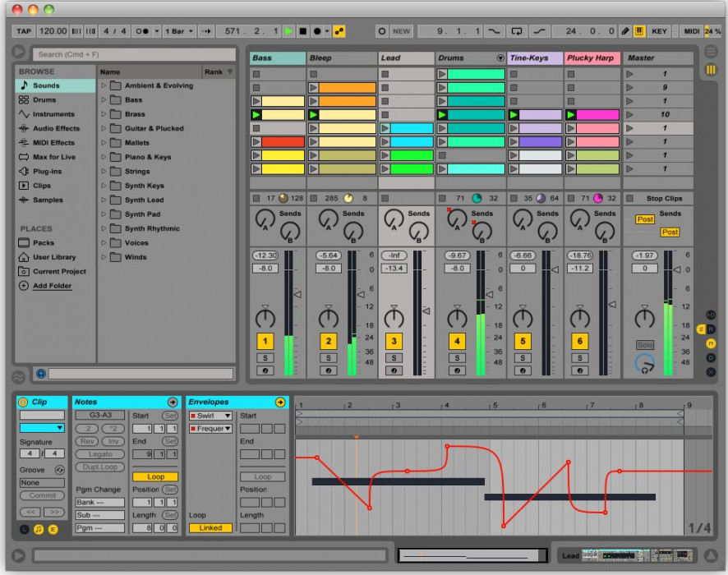Open the 1 Bar quantization dropdown
728x575 pixels.
(173, 30)
